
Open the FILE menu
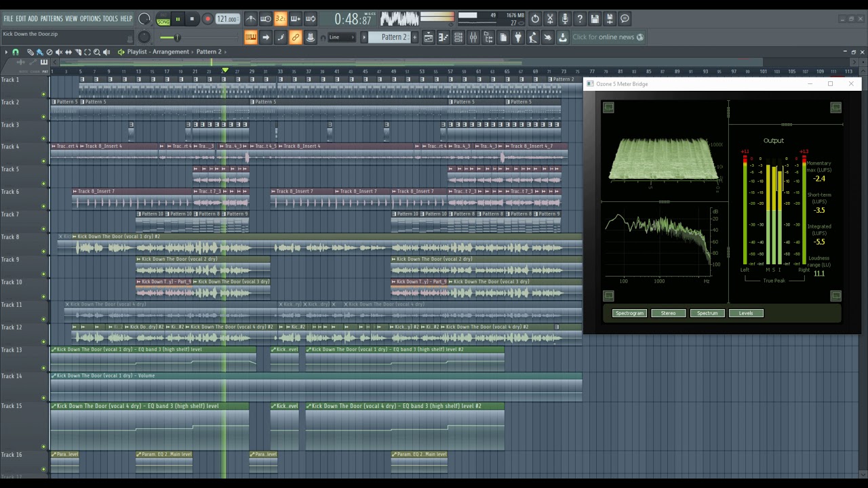point(8,18)
